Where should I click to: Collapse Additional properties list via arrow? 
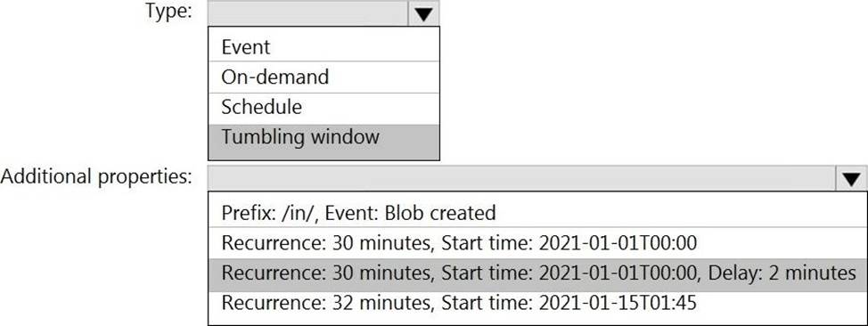(x=851, y=178)
